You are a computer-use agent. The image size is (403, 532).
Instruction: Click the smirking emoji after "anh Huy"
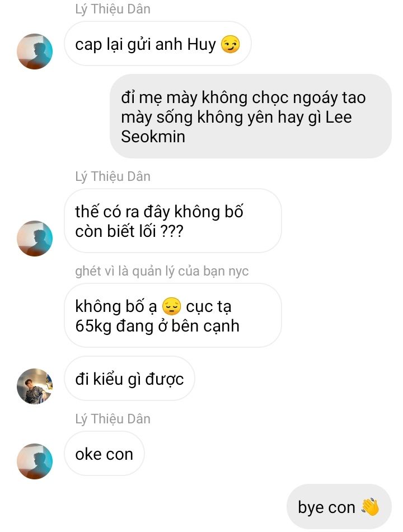(231, 45)
